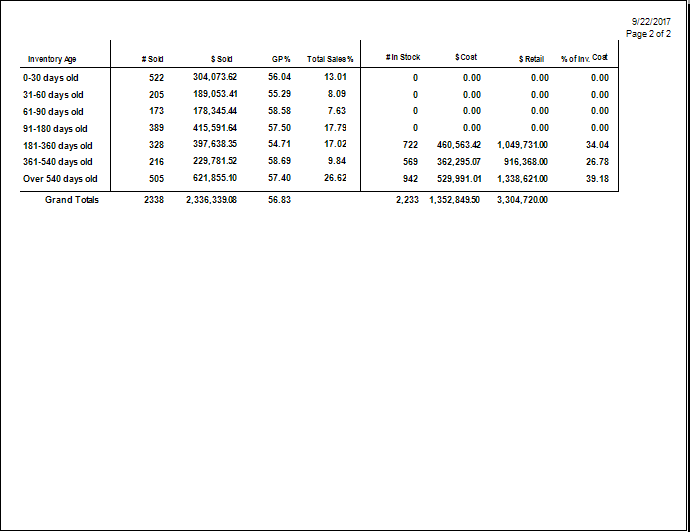
Task: Click the grand total $ Retail value 3,304,720.00
Action: point(522,199)
